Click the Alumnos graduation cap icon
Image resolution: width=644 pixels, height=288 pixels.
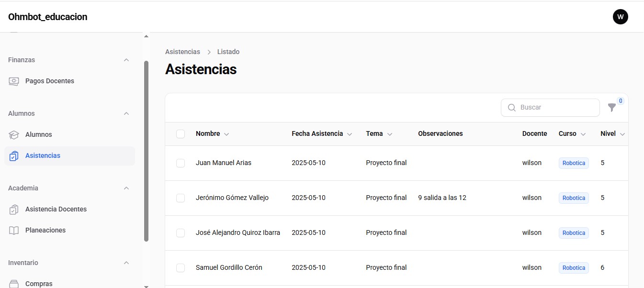click(x=14, y=134)
